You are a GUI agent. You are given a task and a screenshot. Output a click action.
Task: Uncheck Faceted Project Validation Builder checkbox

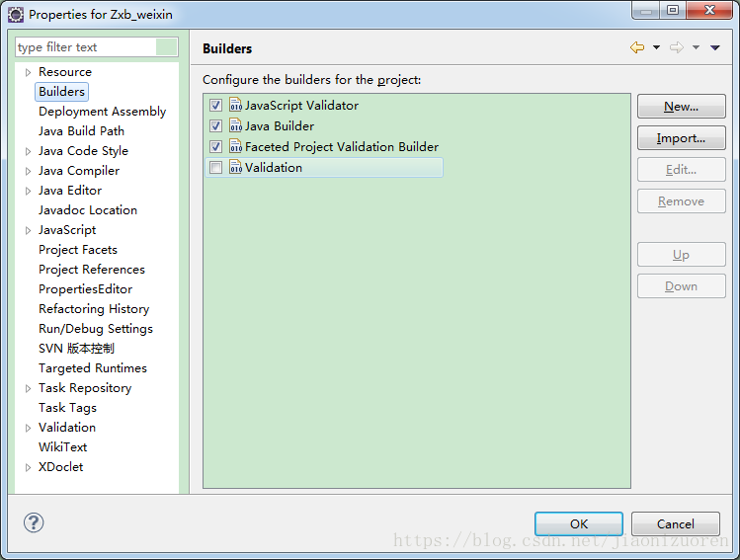[x=215, y=147]
